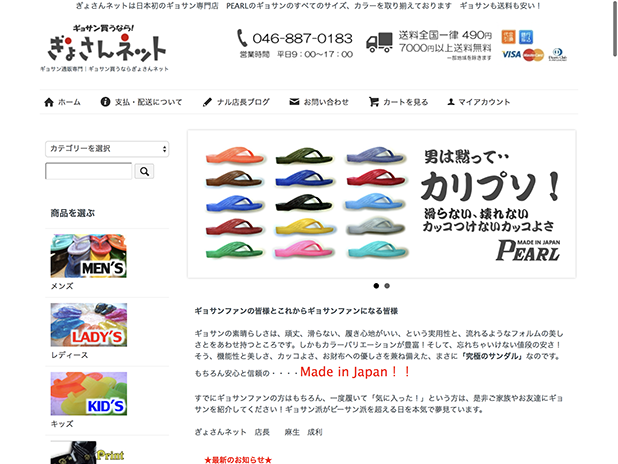Click the ★最新のお知らせ★ heading
This screenshot has height=464, width=618.
[238, 460]
